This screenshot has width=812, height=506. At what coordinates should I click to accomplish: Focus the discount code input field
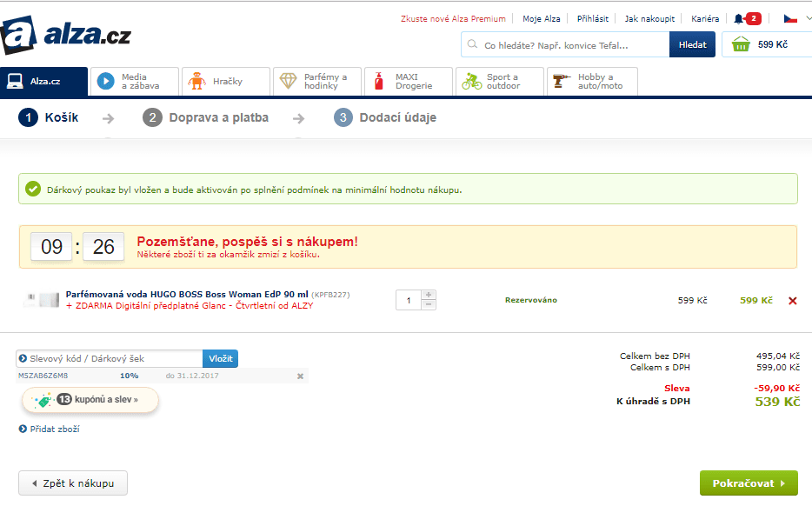113,358
